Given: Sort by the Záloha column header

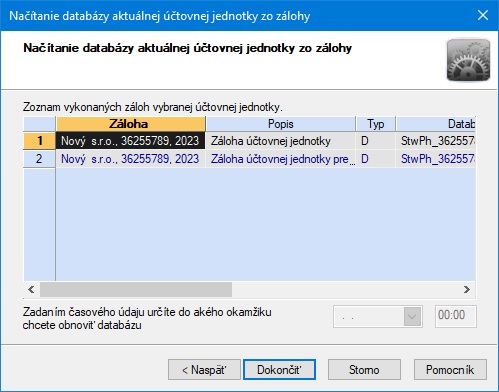Looking at the screenshot, I should pos(131,124).
